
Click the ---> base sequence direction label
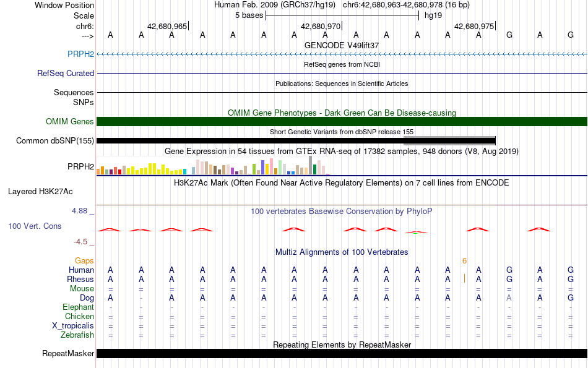87,36
